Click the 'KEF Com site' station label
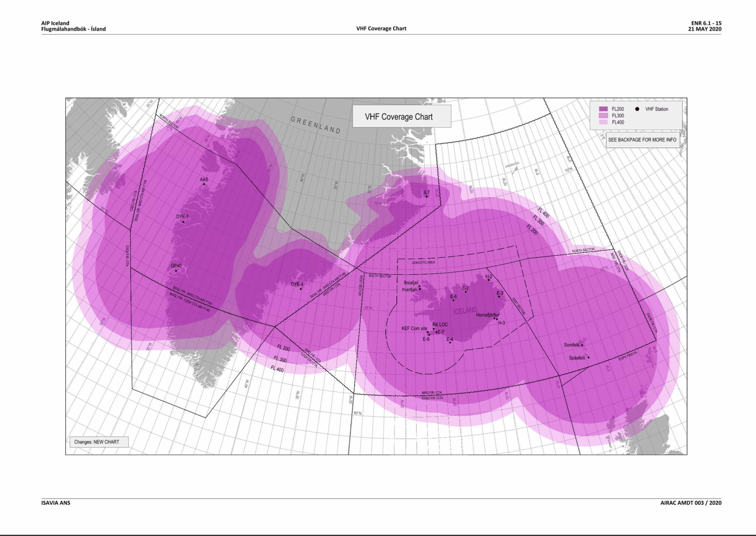Image resolution: width=756 pixels, height=536 pixels. [x=414, y=328]
